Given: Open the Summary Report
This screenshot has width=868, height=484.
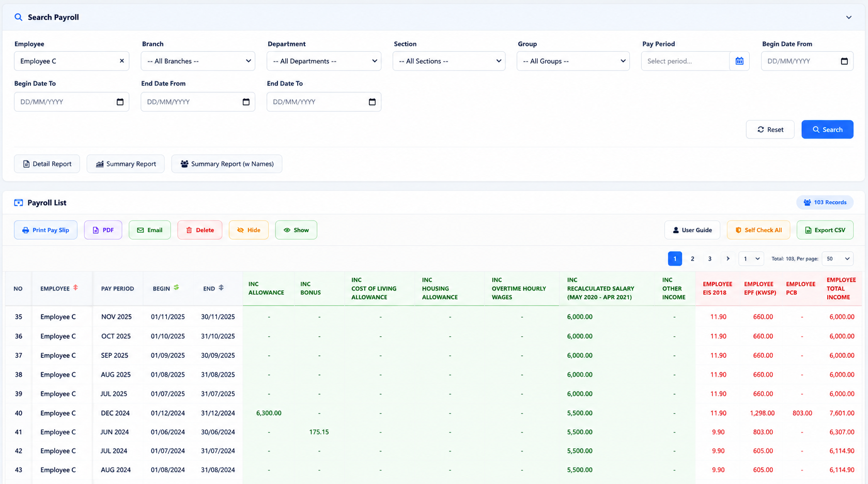Looking at the screenshot, I should click(126, 164).
